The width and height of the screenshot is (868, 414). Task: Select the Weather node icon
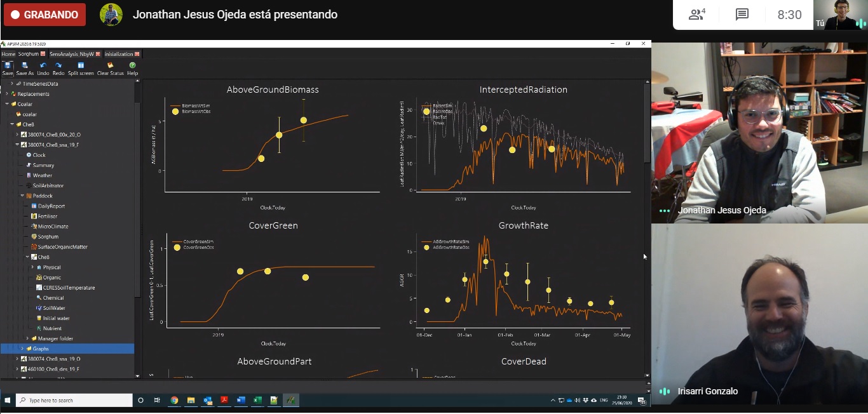point(29,175)
